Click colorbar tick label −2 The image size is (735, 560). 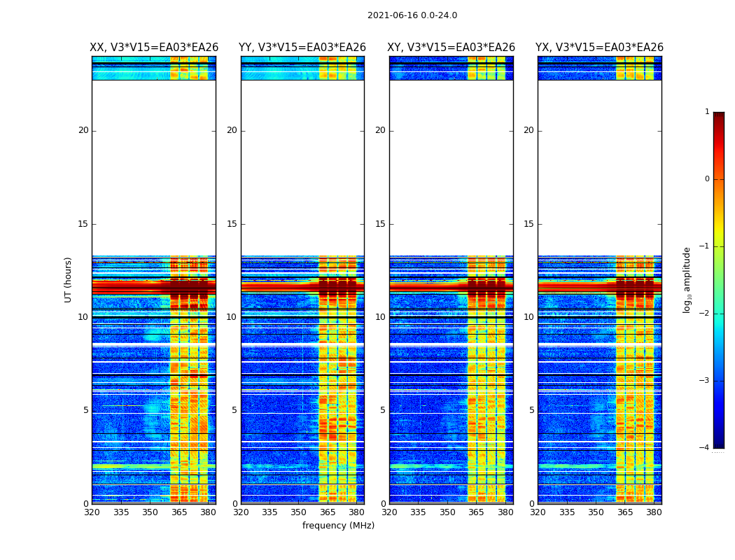click(704, 314)
